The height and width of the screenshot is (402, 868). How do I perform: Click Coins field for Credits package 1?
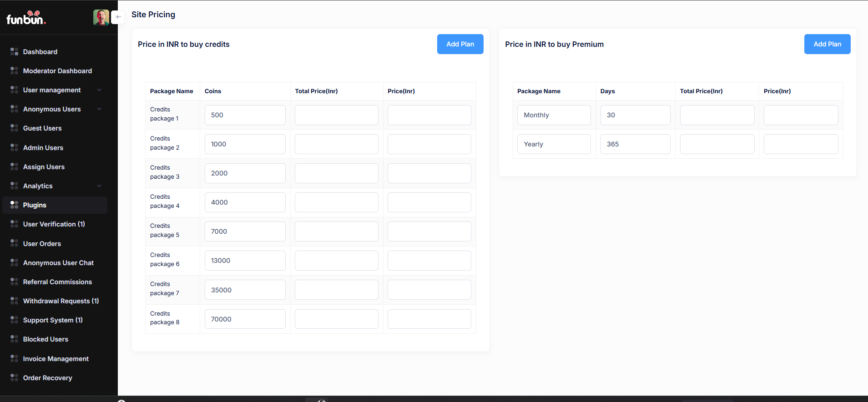point(245,115)
